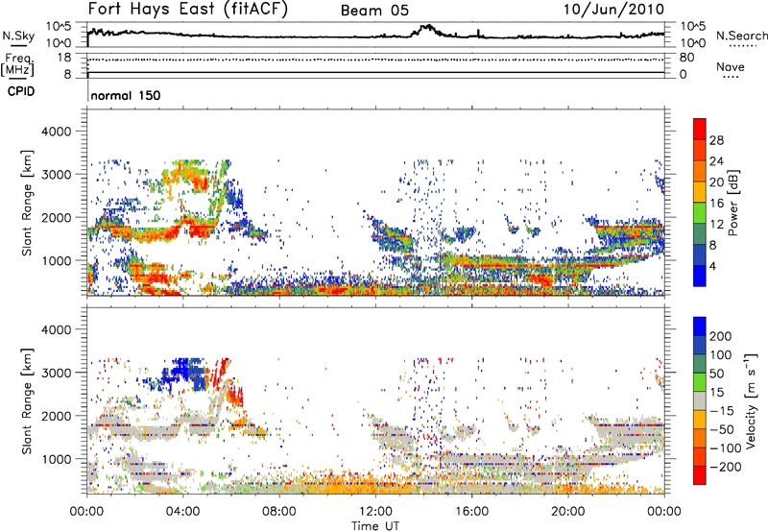Select the Time UT axis title
768x532 pixels.
pos(375,525)
